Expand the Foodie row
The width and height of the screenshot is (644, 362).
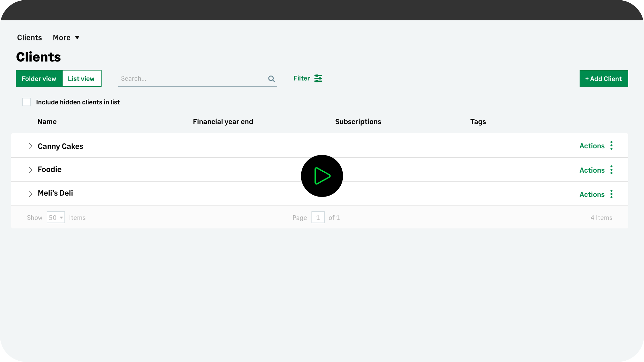pyautogui.click(x=31, y=170)
